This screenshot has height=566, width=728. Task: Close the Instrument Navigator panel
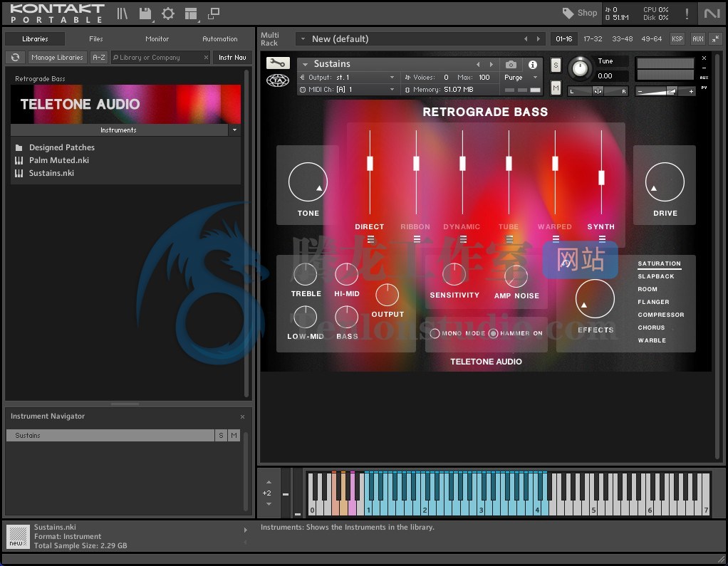(242, 416)
